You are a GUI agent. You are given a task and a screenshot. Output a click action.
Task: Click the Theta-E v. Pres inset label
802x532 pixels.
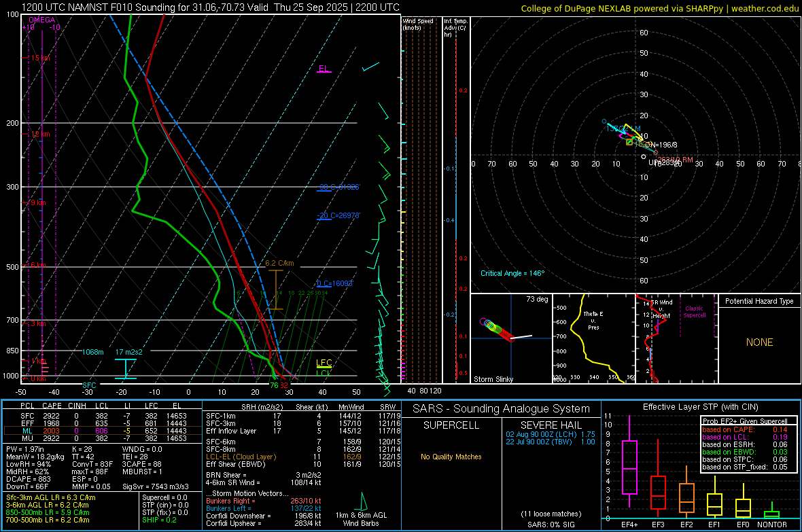[593, 320]
